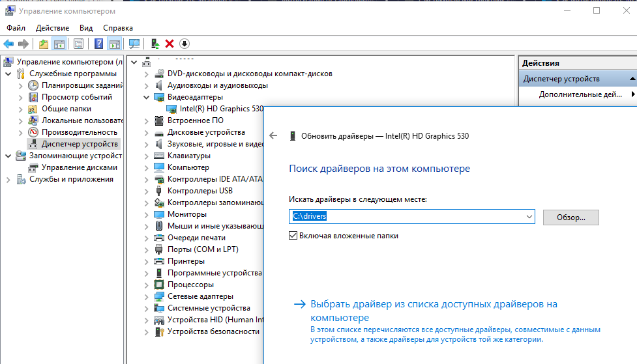Open the driver path combo box dropdown
The image size is (637, 364).
(x=528, y=217)
